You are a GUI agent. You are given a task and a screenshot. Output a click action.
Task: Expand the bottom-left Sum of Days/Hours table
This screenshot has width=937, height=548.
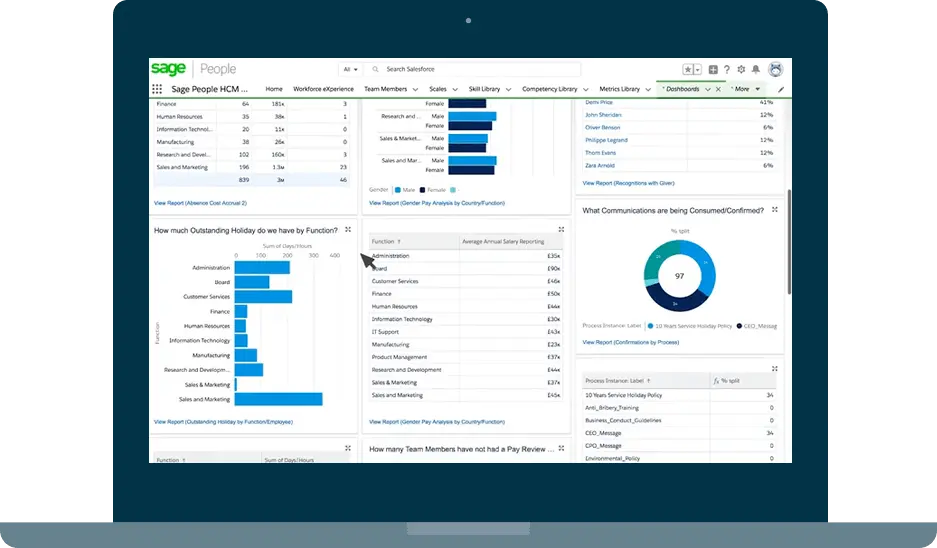(348, 448)
